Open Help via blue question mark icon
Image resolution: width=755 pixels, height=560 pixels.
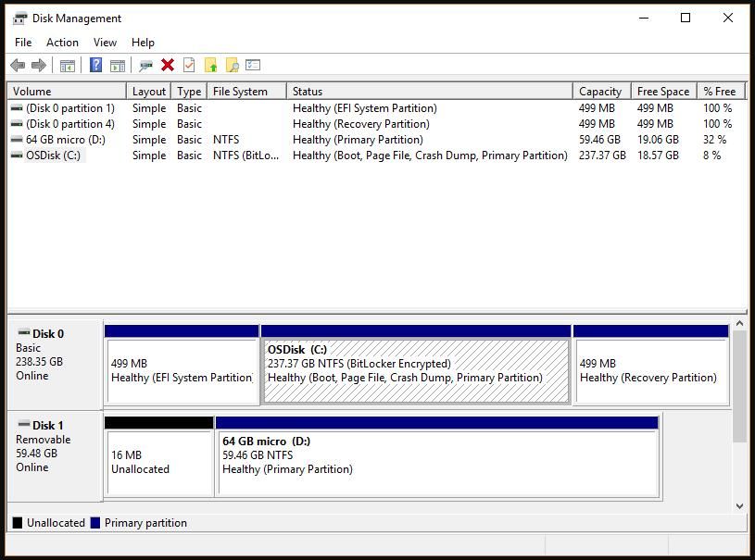point(95,65)
